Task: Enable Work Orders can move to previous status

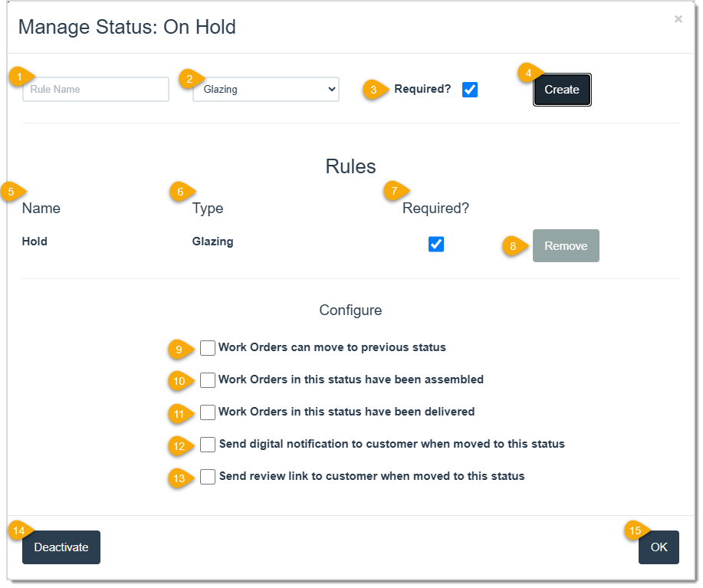Action: coord(207,347)
